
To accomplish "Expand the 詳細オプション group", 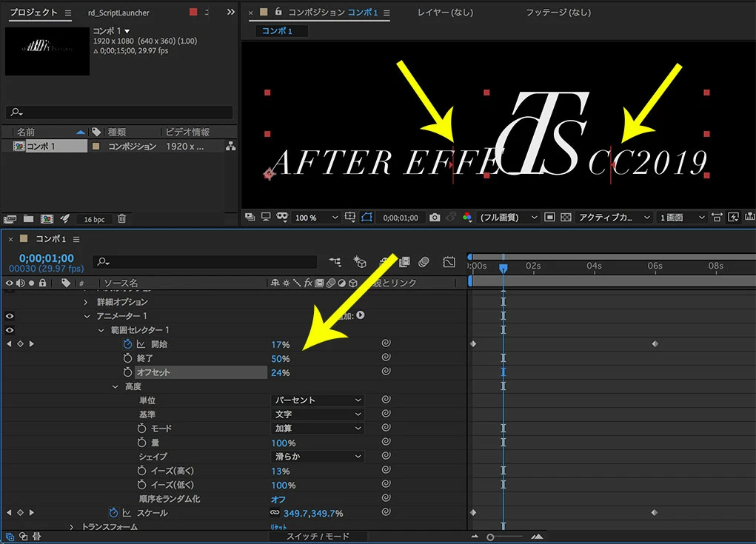I will [86, 302].
